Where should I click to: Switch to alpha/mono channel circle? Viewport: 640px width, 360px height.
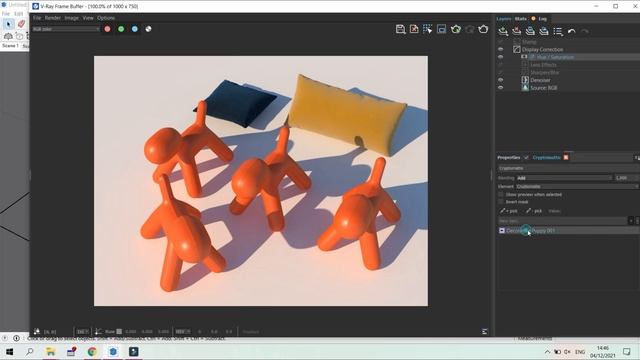149,29
